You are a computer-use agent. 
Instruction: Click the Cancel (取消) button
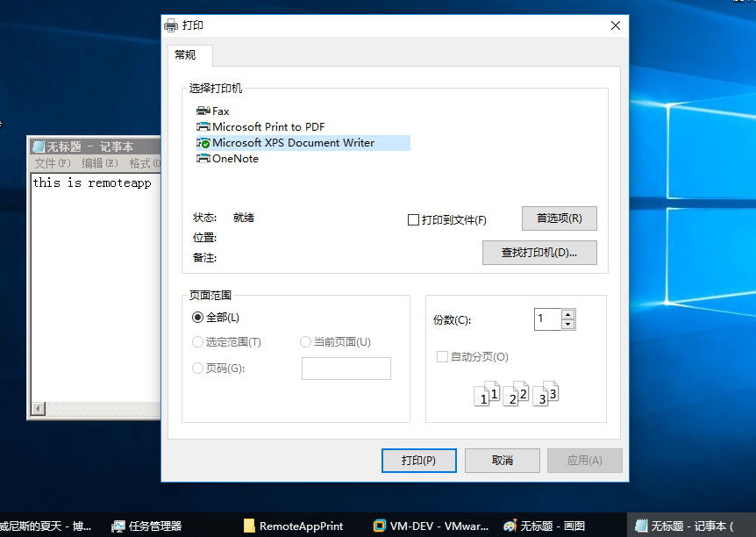pyautogui.click(x=502, y=461)
